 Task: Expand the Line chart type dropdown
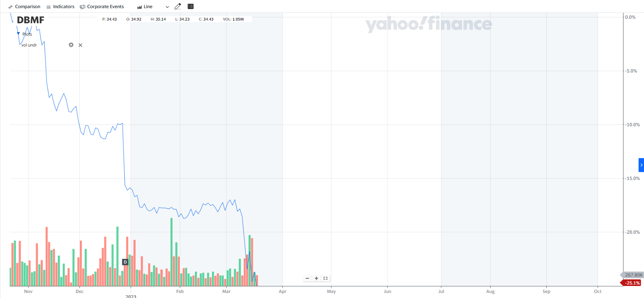(x=167, y=7)
